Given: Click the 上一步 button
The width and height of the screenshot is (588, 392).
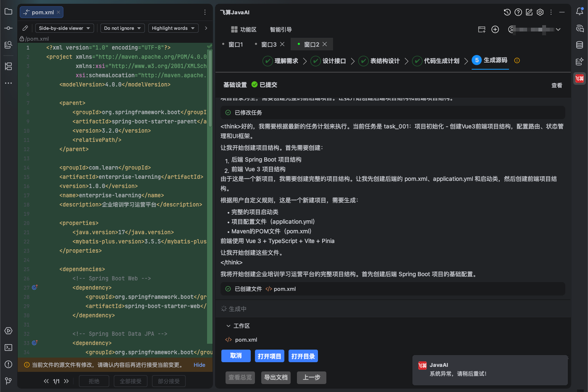Looking at the screenshot, I should coord(311,378).
